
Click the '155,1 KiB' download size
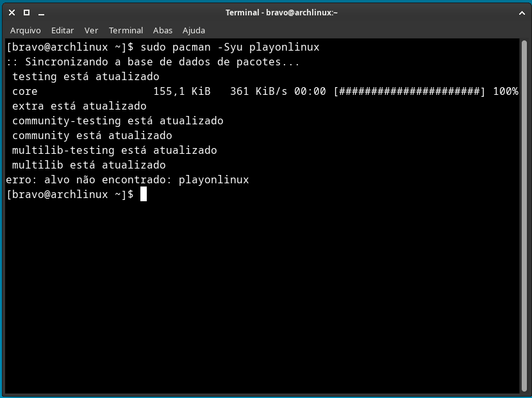pyautogui.click(x=182, y=92)
